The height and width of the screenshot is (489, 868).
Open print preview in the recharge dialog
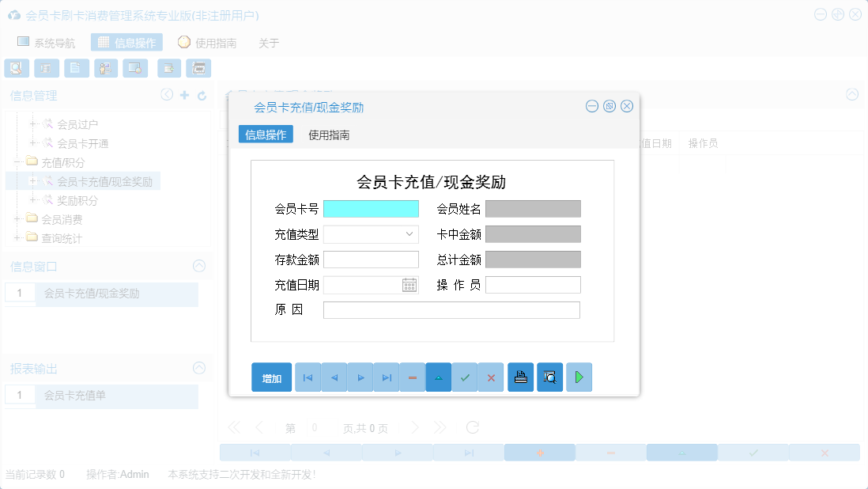coord(549,377)
